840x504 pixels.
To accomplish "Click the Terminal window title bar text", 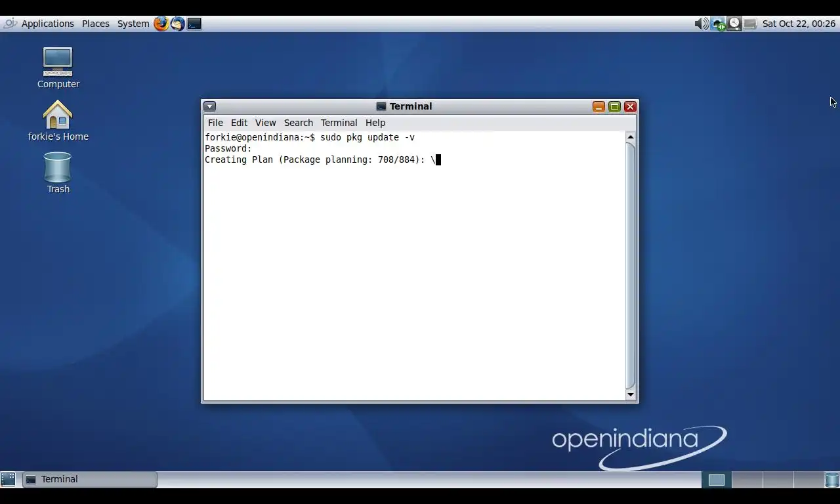I will tap(411, 106).
